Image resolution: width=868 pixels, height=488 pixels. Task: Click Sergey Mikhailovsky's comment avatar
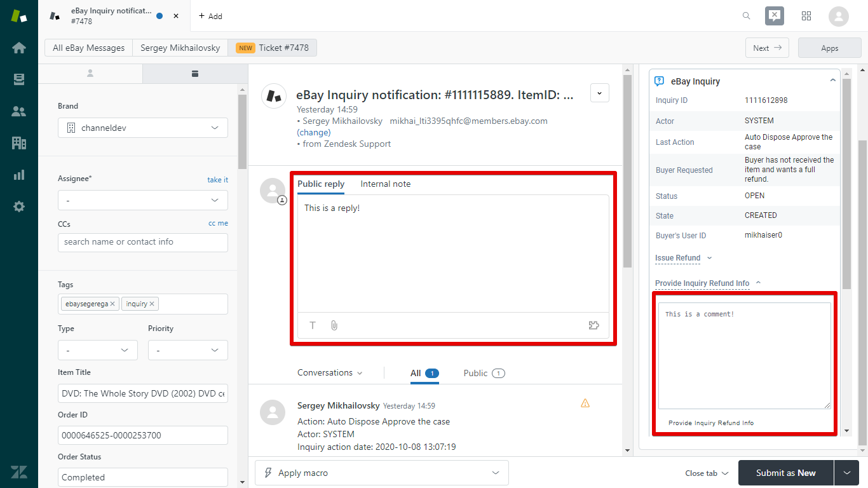(273, 412)
